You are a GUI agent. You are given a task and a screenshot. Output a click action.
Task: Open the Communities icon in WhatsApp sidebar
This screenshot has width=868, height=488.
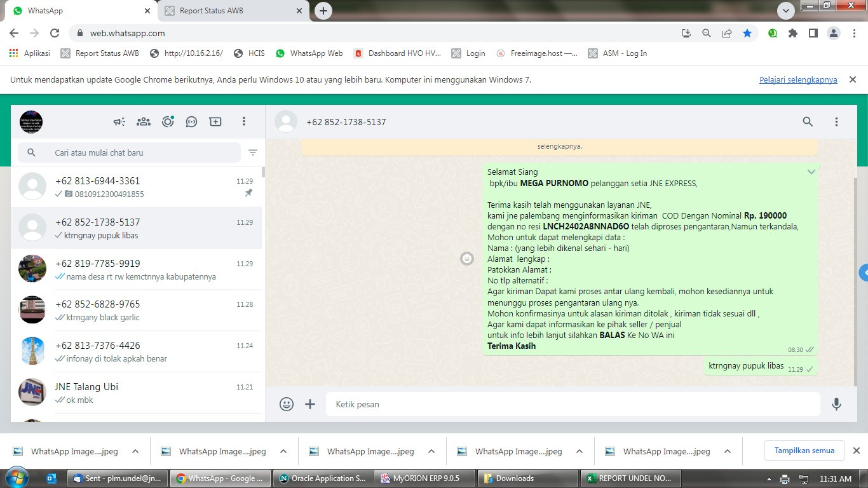point(144,121)
